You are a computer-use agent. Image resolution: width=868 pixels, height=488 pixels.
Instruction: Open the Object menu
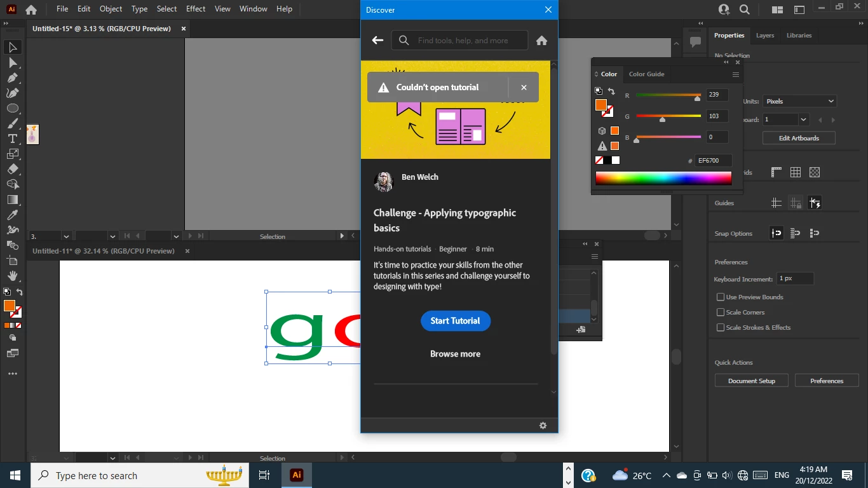pyautogui.click(x=111, y=9)
